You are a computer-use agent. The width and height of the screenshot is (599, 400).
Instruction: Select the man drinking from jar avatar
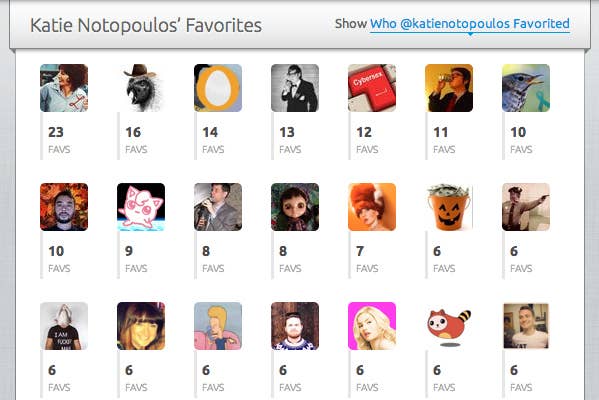coord(449,88)
